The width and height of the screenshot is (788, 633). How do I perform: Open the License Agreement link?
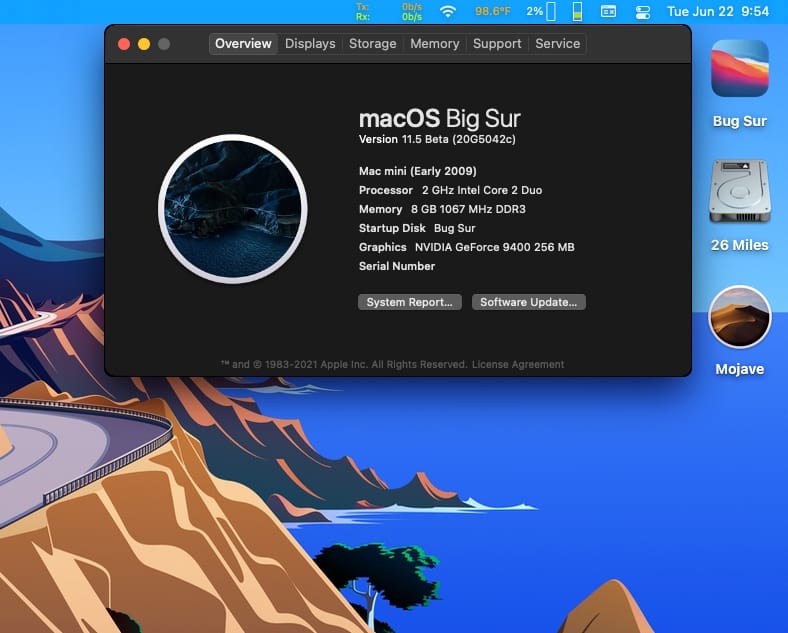coord(518,364)
